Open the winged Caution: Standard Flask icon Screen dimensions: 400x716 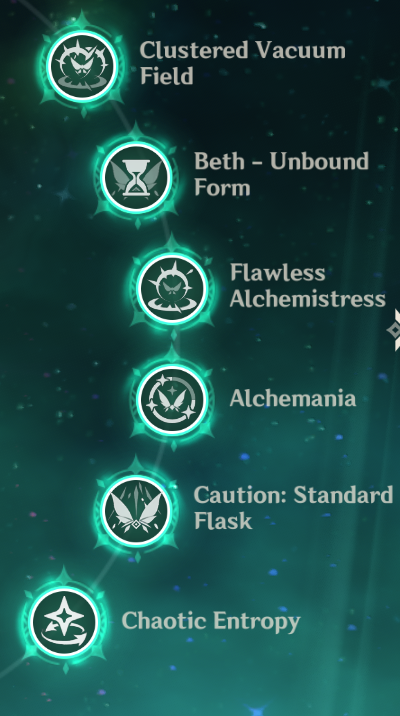coord(136,510)
